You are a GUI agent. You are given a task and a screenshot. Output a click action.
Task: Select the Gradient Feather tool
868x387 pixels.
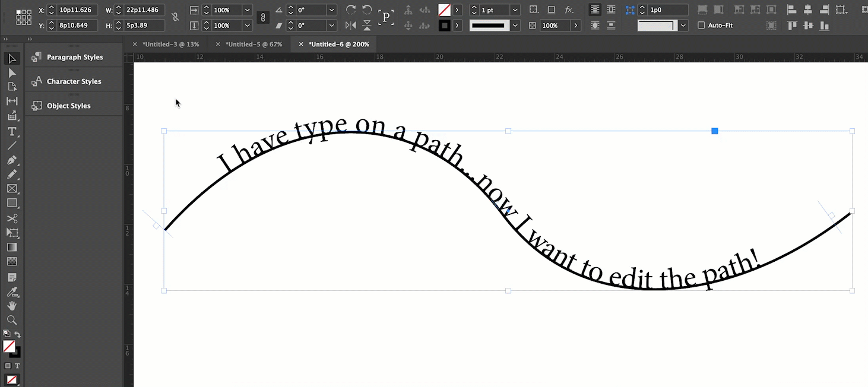12,261
